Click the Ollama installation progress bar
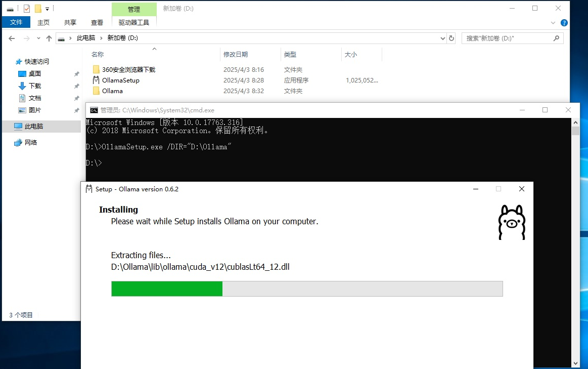The image size is (588, 369). [x=307, y=289]
